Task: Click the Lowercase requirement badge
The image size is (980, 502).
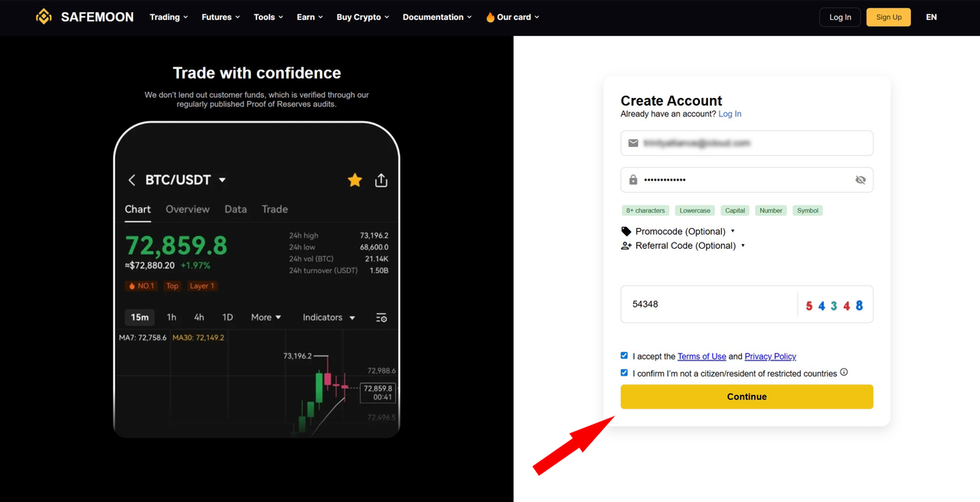Action: (695, 210)
